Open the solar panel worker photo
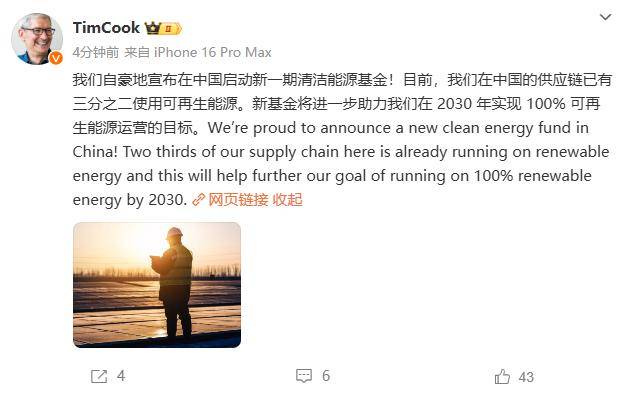620x395 pixels. coord(157,285)
